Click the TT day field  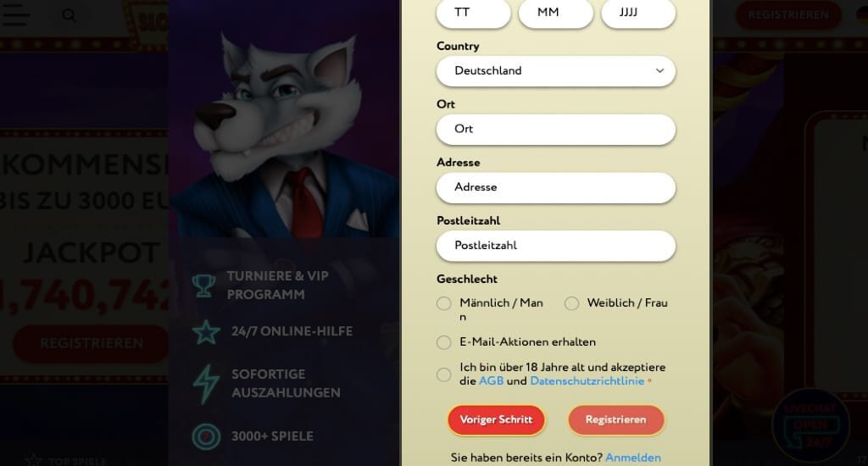[x=473, y=13]
